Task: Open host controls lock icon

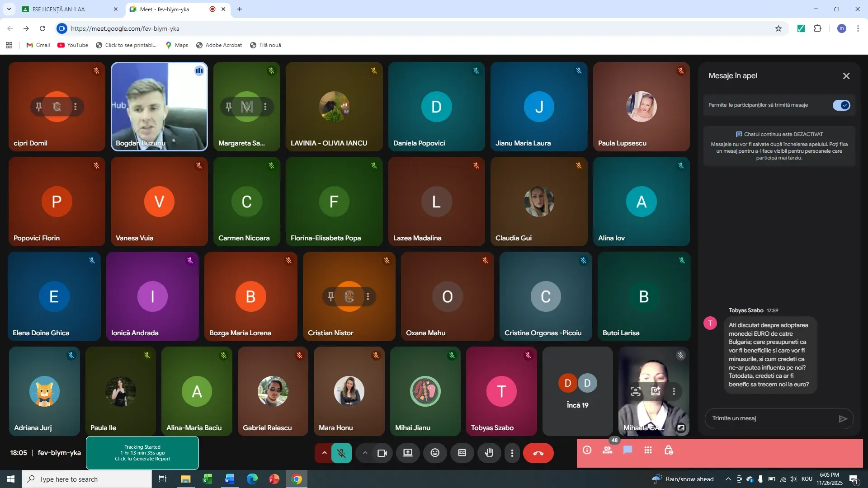Action: pos(669,450)
